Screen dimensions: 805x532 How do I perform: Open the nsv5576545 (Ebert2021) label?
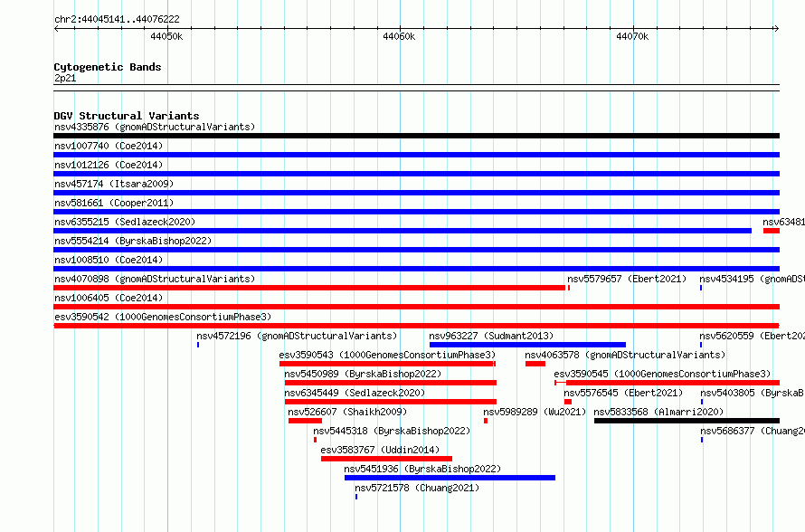[623, 393]
